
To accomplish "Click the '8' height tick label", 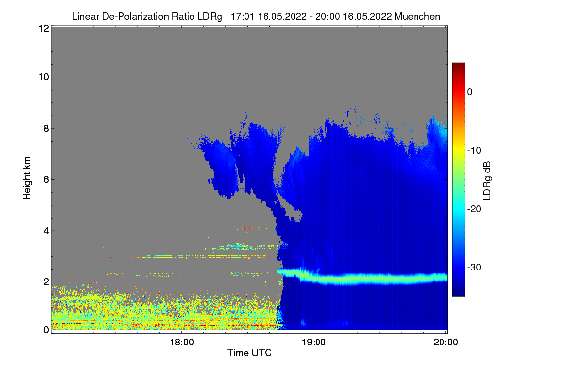I will 45,128.
